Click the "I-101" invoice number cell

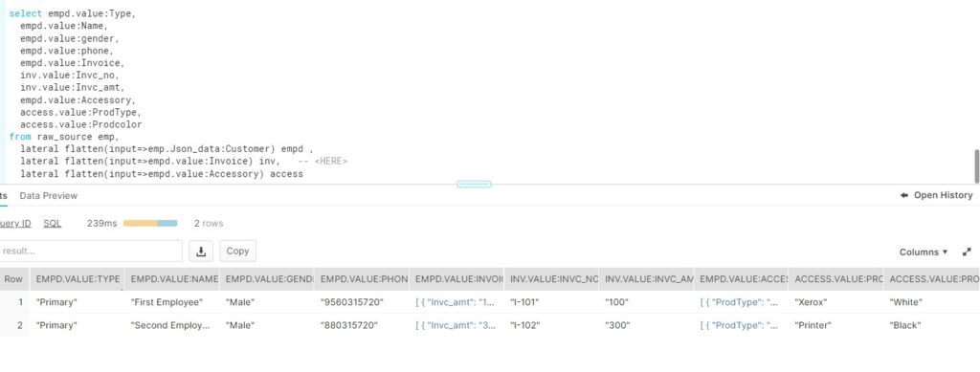point(551,302)
